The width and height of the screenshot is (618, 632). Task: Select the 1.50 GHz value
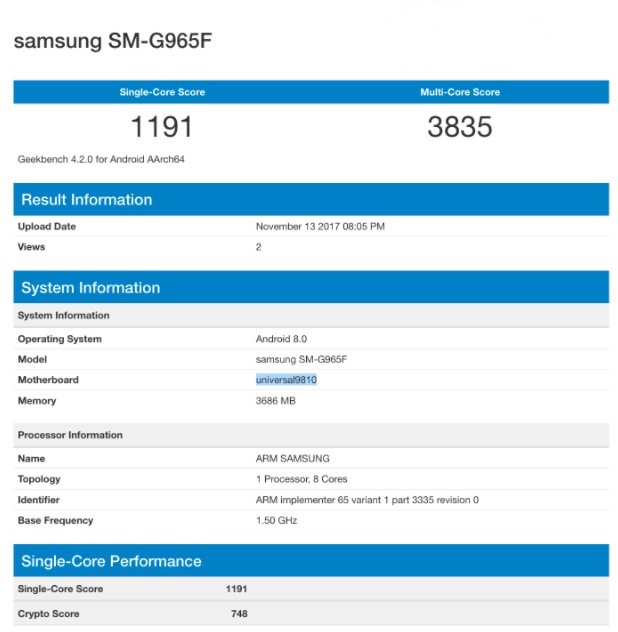[277, 520]
